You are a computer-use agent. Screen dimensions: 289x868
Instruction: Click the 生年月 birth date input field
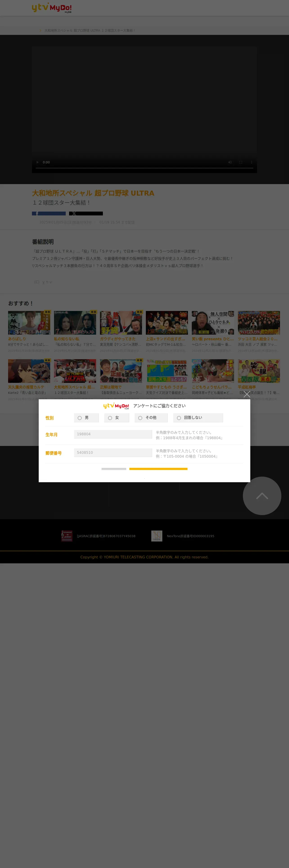point(113,434)
